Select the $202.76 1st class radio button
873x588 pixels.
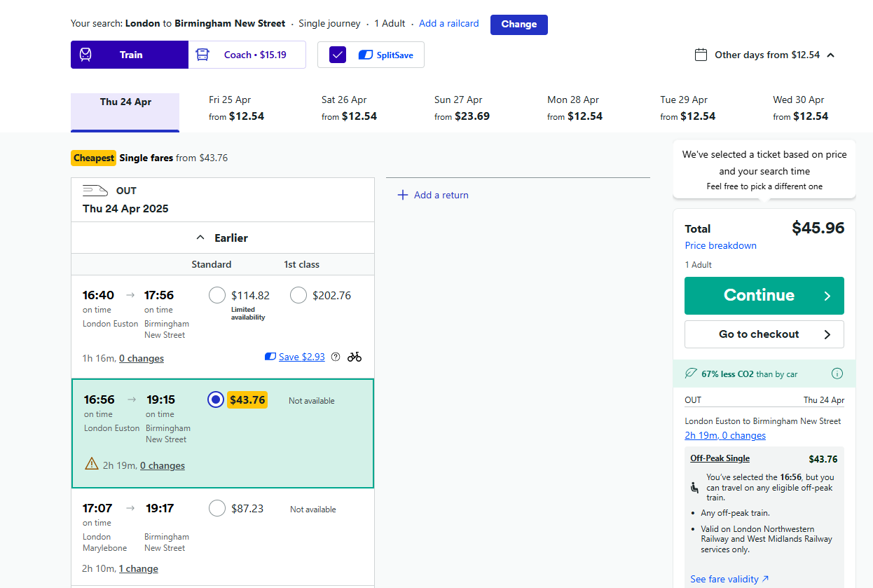point(298,295)
